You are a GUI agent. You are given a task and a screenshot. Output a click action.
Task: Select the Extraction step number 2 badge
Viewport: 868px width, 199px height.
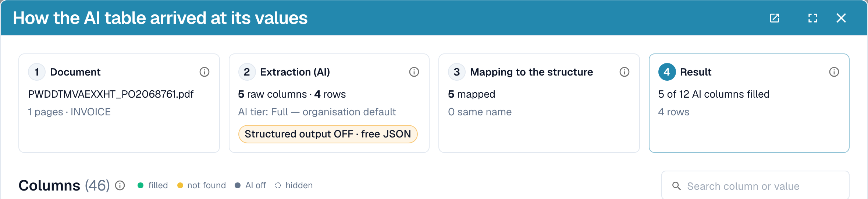click(247, 72)
